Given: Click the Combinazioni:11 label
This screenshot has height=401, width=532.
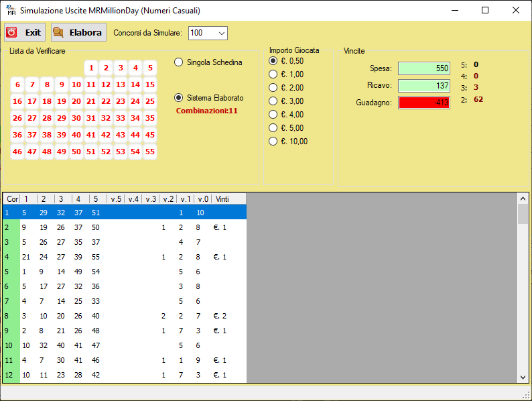Looking at the screenshot, I should tap(206, 111).
